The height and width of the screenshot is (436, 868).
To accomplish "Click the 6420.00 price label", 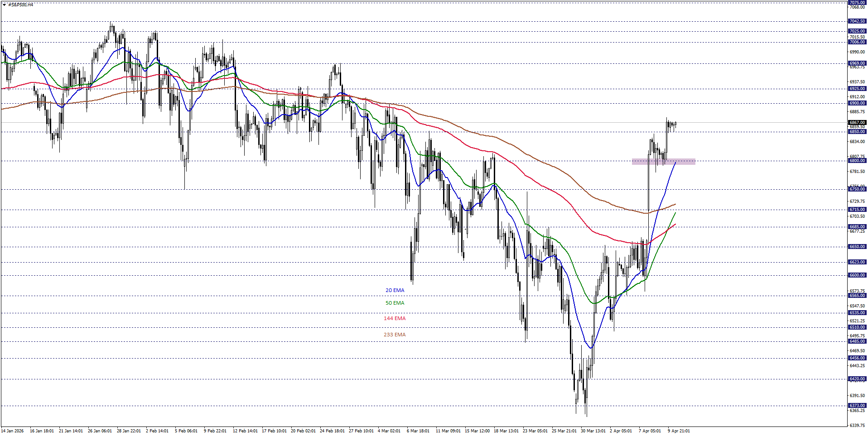I will tap(858, 379).
